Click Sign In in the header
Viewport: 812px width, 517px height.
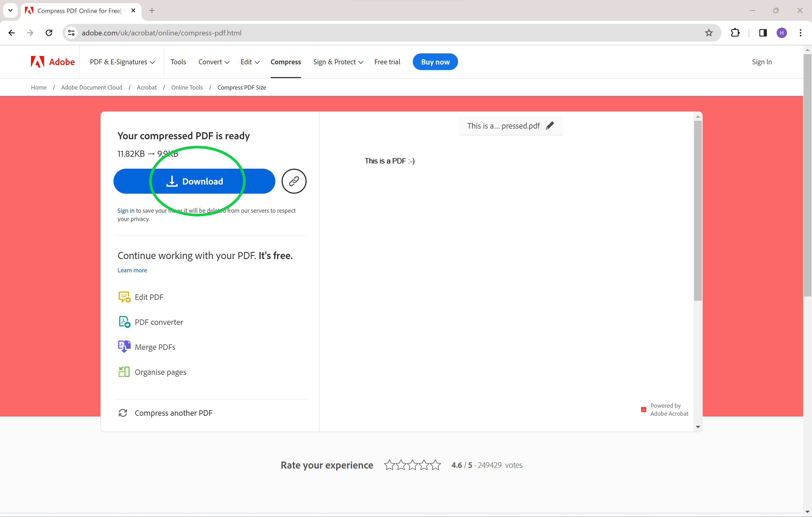pyautogui.click(x=762, y=62)
